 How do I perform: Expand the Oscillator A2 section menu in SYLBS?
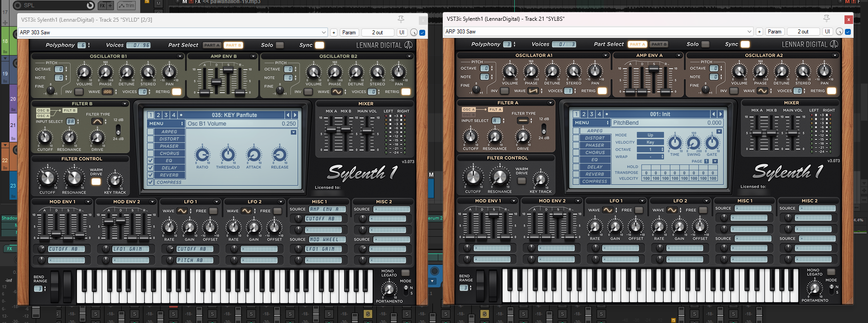(835, 56)
